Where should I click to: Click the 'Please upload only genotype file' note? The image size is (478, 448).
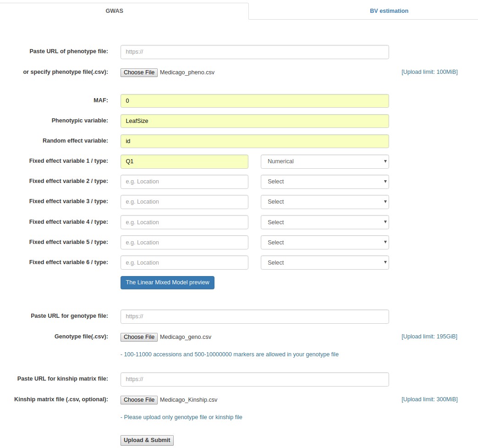click(x=181, y=417)
